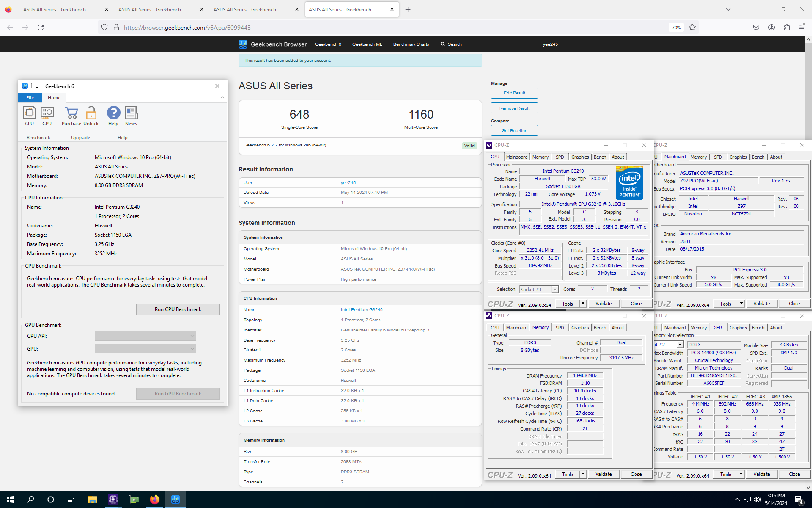This screenshot has width=812, height=508.
Task: Switch to Mainboard tab in CPU-Z CPU window
Action: point(517,157)
